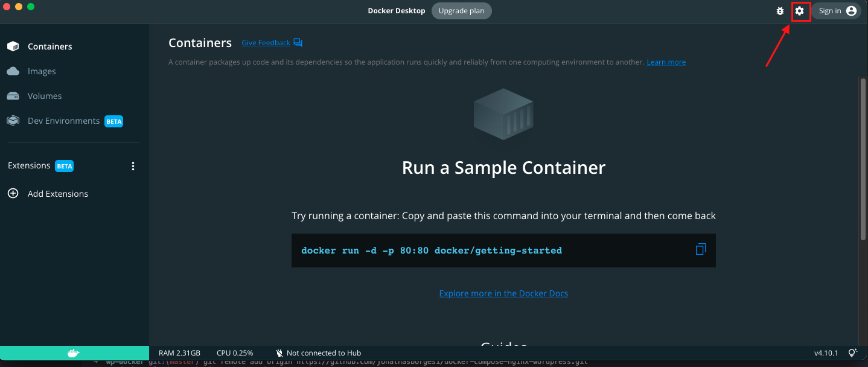Click the sample container cube image
Viewport: 868px width, 367px height.
(x=503, y=114)
